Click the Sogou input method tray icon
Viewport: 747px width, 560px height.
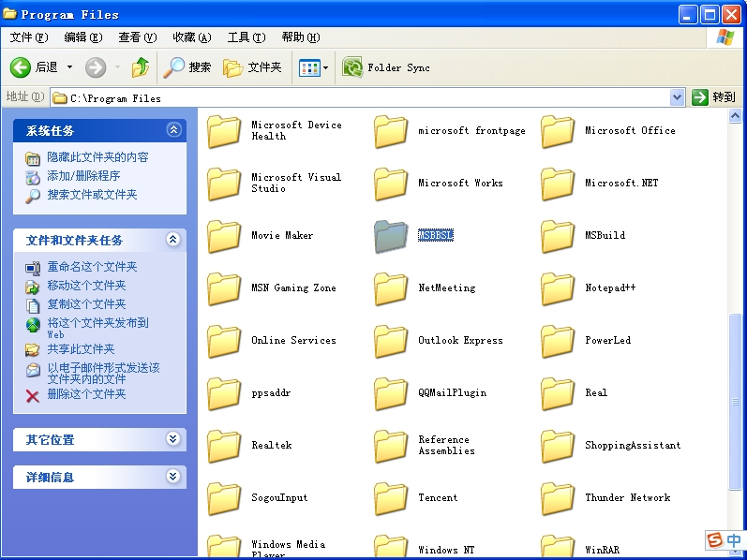[715, 540]
